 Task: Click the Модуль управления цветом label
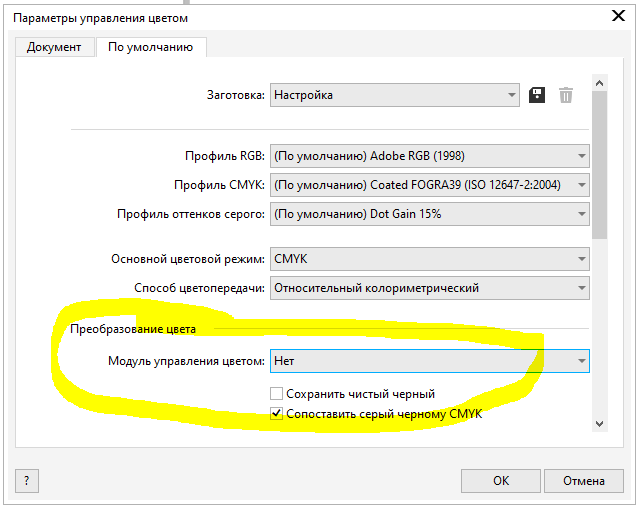[186, 361]
